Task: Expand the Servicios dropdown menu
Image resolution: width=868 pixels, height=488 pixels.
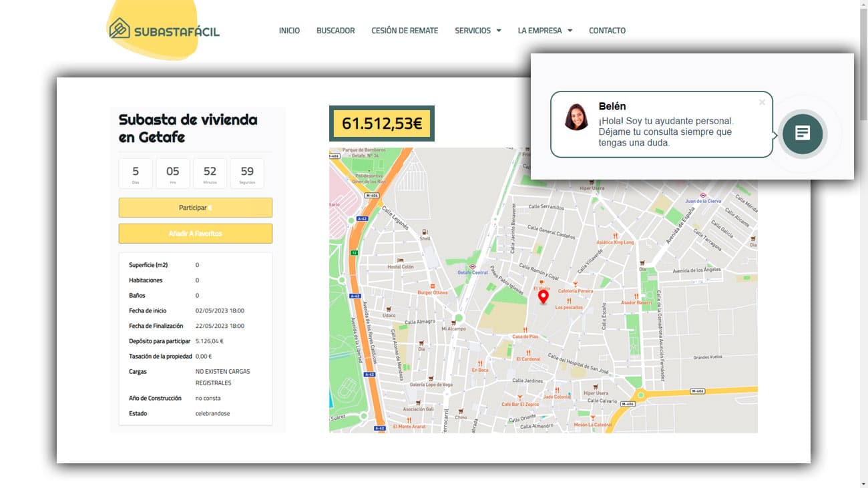Action: 478,31
